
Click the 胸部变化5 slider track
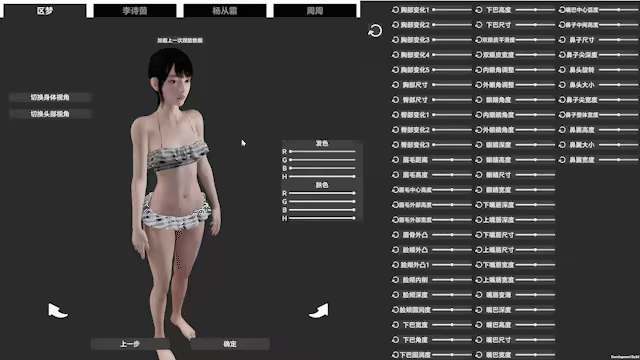point(452,70)
